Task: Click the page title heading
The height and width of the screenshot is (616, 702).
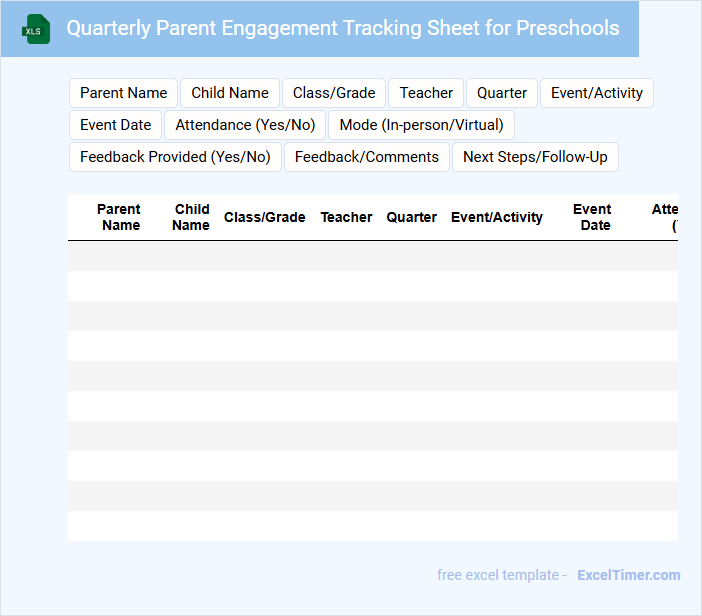Action: pyautogui.click(x=343, y=28)
